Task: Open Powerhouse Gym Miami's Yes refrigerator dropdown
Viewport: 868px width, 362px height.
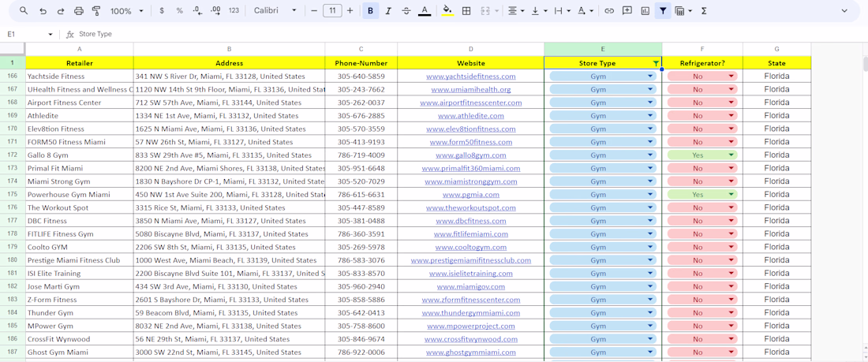Action: (731, 195)
